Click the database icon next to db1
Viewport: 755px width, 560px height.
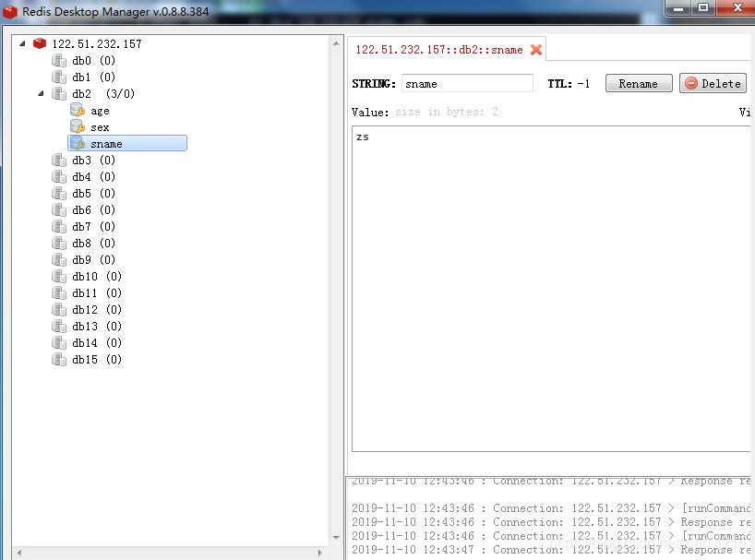click(x=59, y=77)
